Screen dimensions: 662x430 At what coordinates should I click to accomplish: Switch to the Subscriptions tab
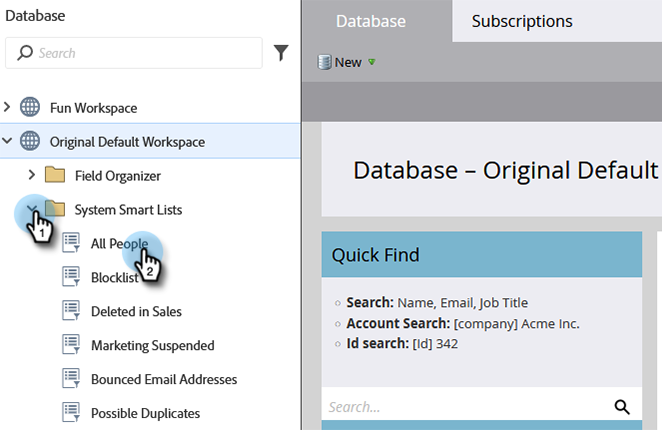[x=522, y=21]
